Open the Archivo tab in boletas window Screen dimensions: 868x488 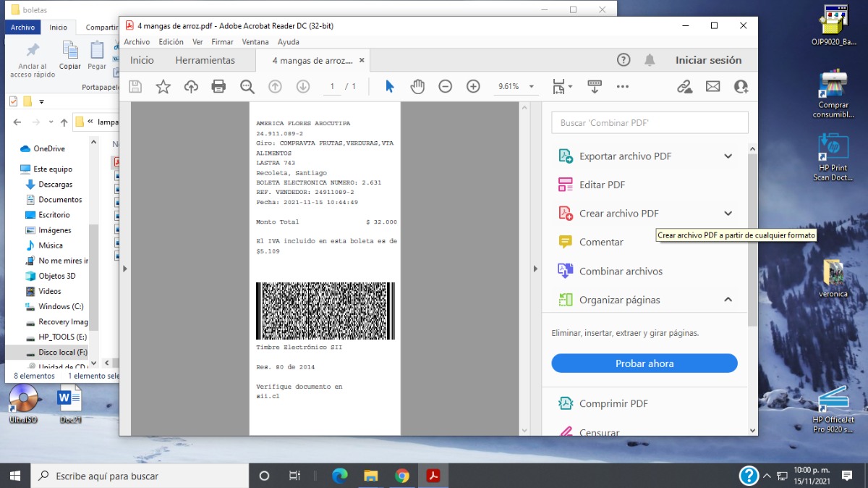tap(22, 28)
